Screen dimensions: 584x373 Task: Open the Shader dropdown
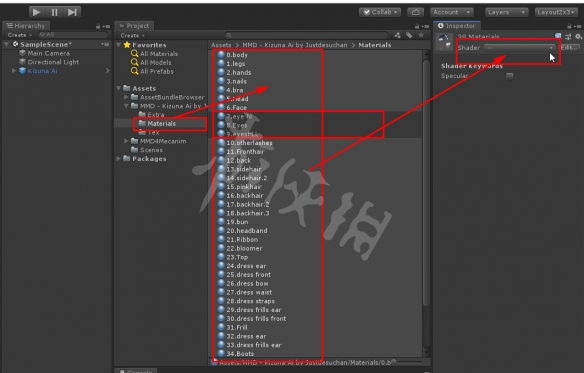(x=520, y=48)
